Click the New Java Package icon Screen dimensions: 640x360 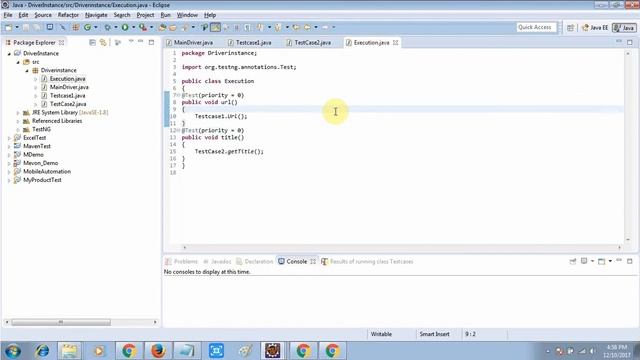point(76,27)
